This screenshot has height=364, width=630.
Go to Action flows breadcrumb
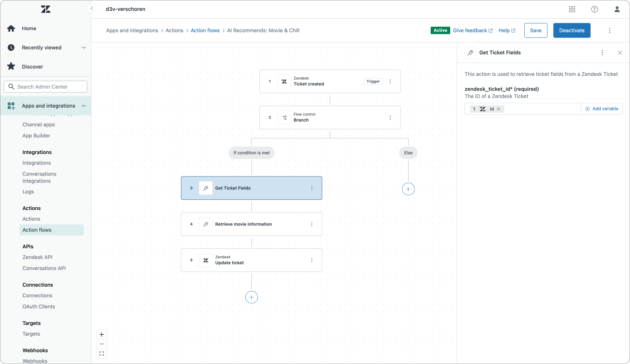tap(205, 31)
